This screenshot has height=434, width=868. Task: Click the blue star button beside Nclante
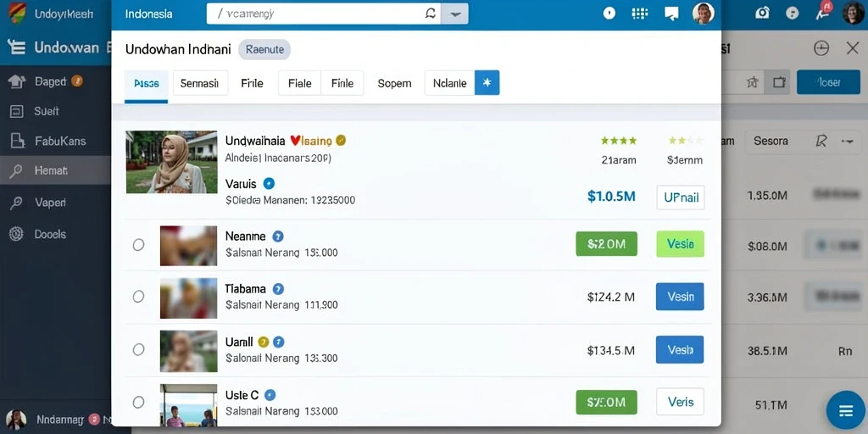(487, 83)
